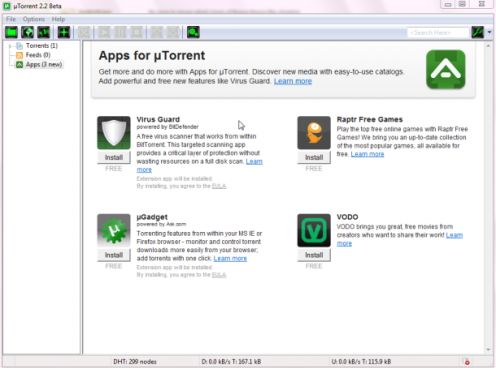Click the greyed-out Stop torrent icon
The width and height of the screenshot is (496, 368).
(x=137, y=32)
